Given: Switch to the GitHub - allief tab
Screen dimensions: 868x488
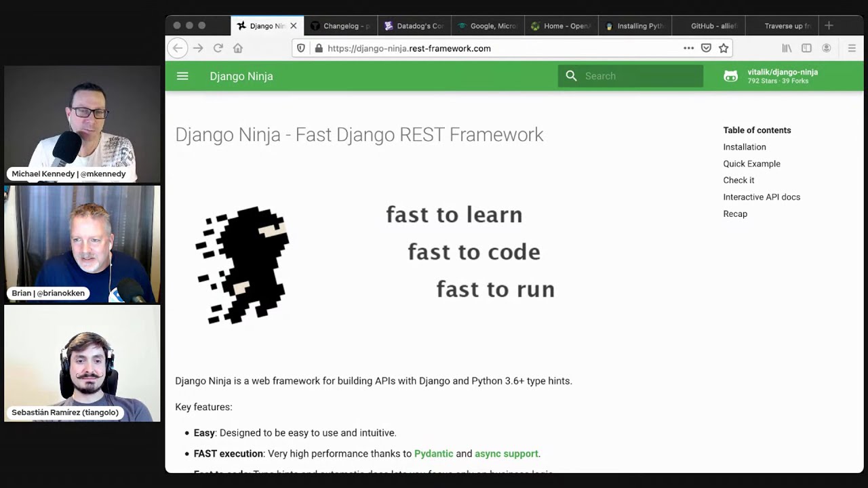Looking at the screenshot, I should 708,26.
